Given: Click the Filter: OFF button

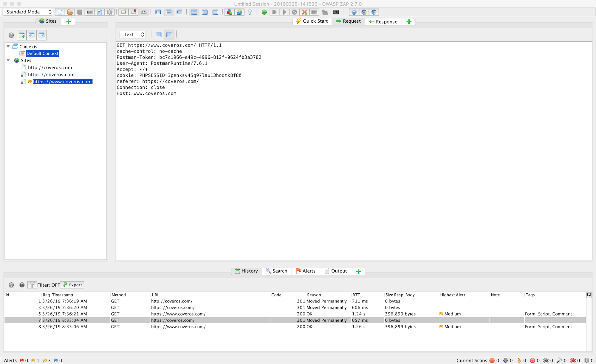Looking at the screenshot, I should [x=44, y=285].
